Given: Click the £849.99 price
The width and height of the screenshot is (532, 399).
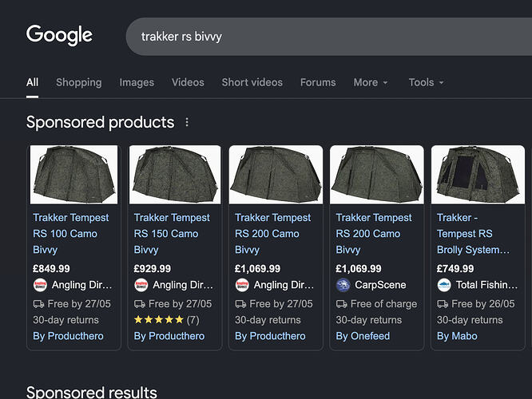Looking at the screenshot, I should tap(51, 268).
